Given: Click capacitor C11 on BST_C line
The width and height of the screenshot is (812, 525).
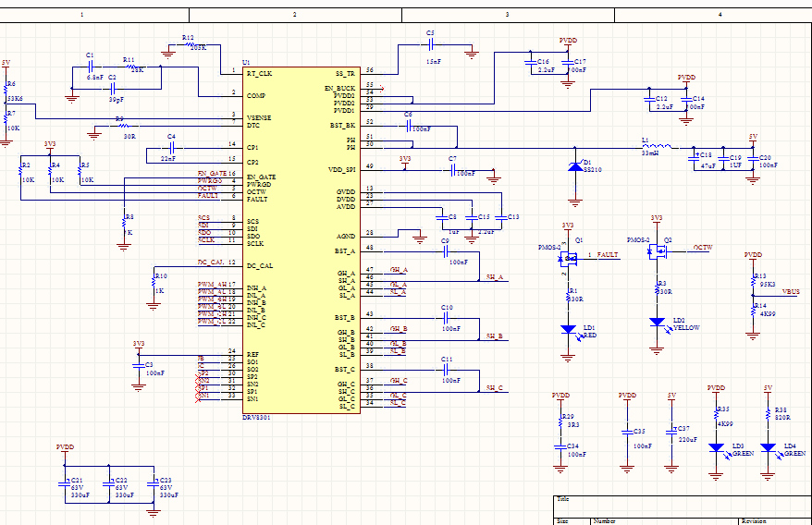Looking at the screenshot, I should pyautogui.click(x=446, y=371).
